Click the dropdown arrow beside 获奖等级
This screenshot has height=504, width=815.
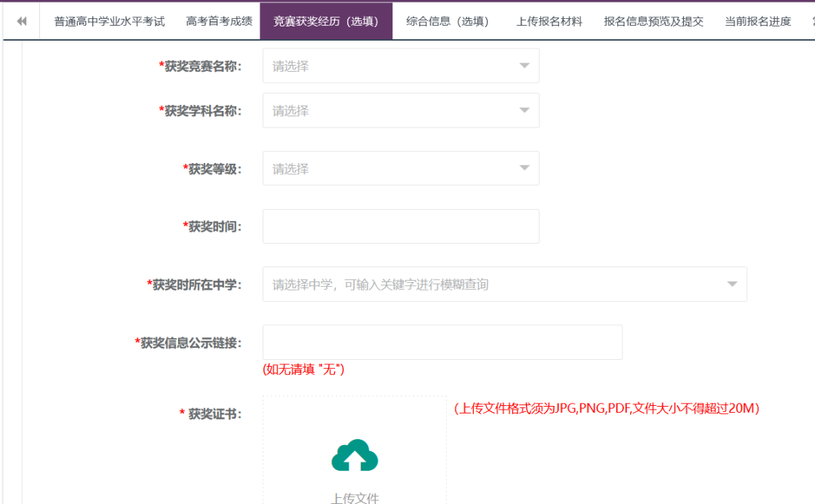[x=524, y=167]
